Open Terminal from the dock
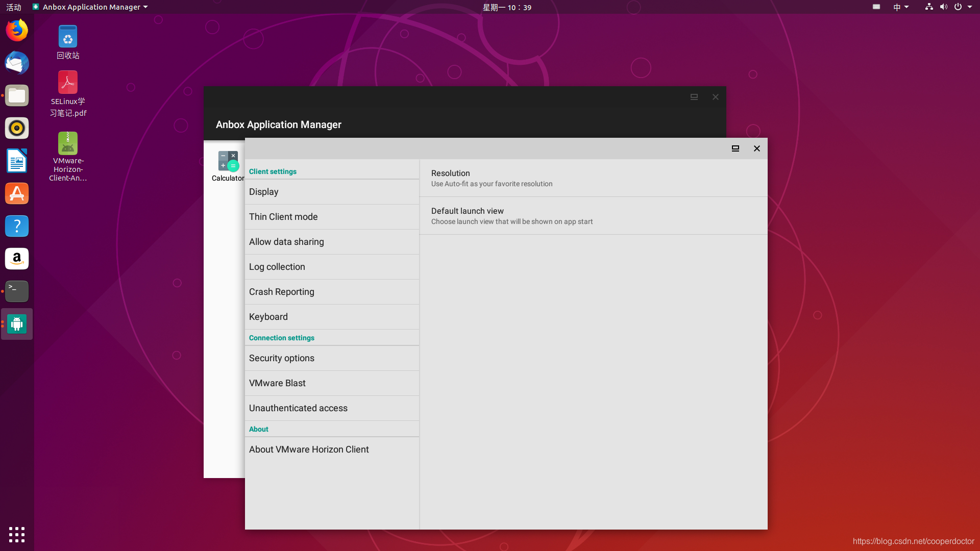The image size is (980, 551). pos(17,291)
